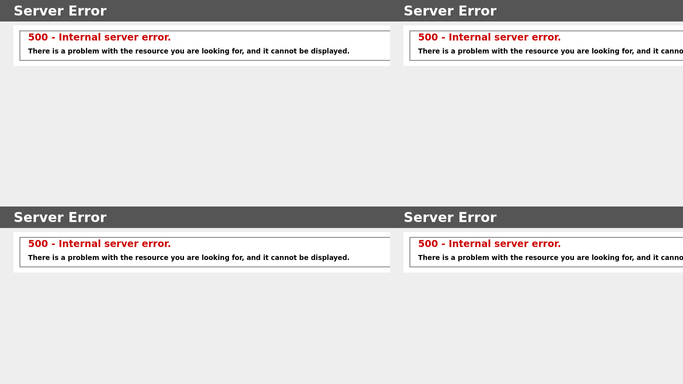Click empty gray area below upper-left error box
The width and height of the screenshot is (683, 384).
(x=195, y=135)
